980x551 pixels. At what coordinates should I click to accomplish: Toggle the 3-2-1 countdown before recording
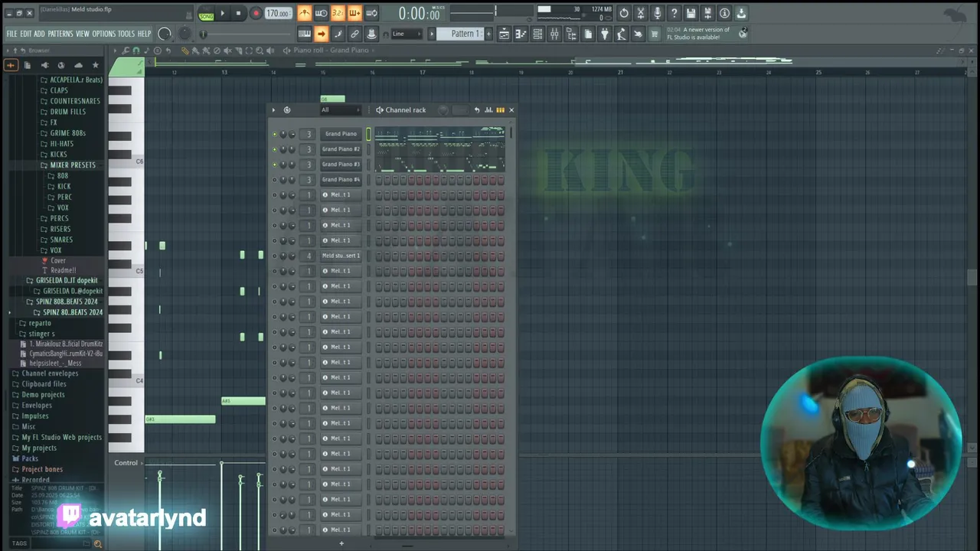tap(338, 13)
